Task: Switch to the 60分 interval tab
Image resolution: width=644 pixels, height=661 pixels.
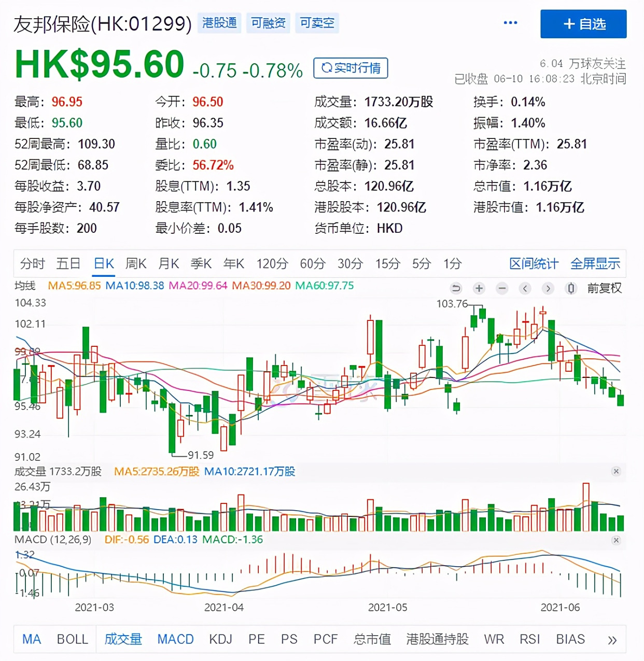Action: (x=313, y=264)
